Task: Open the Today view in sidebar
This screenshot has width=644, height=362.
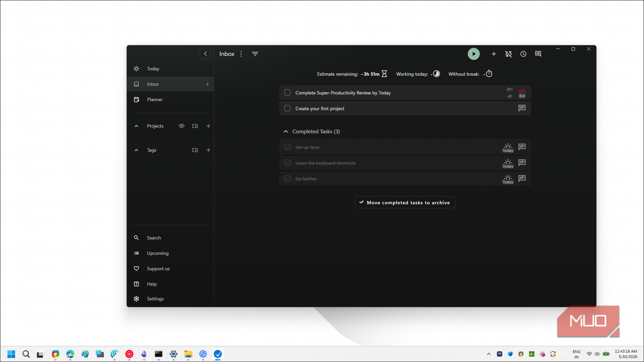Action: (170, 69)
